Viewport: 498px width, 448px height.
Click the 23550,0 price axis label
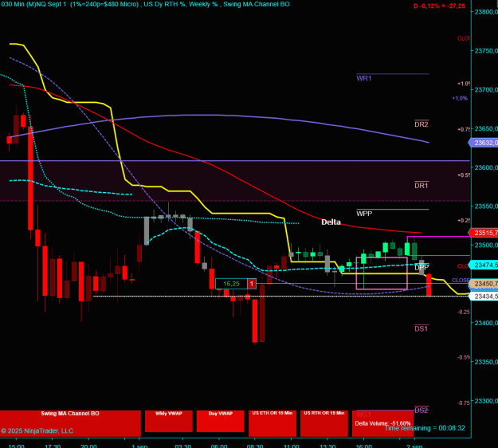(486, 206)
